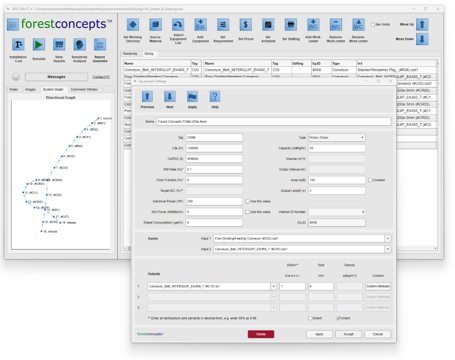Start the Simulate play icon

pos(39,44)
